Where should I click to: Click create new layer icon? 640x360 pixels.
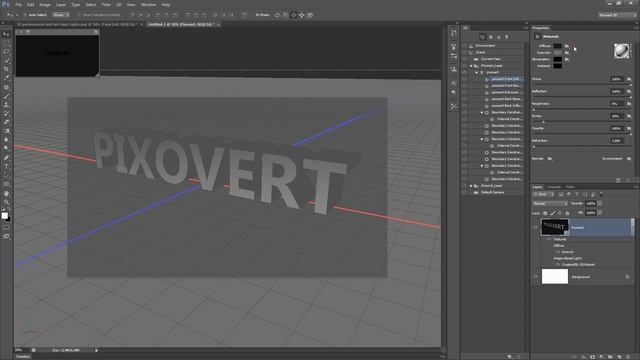(x=619, y=356)
